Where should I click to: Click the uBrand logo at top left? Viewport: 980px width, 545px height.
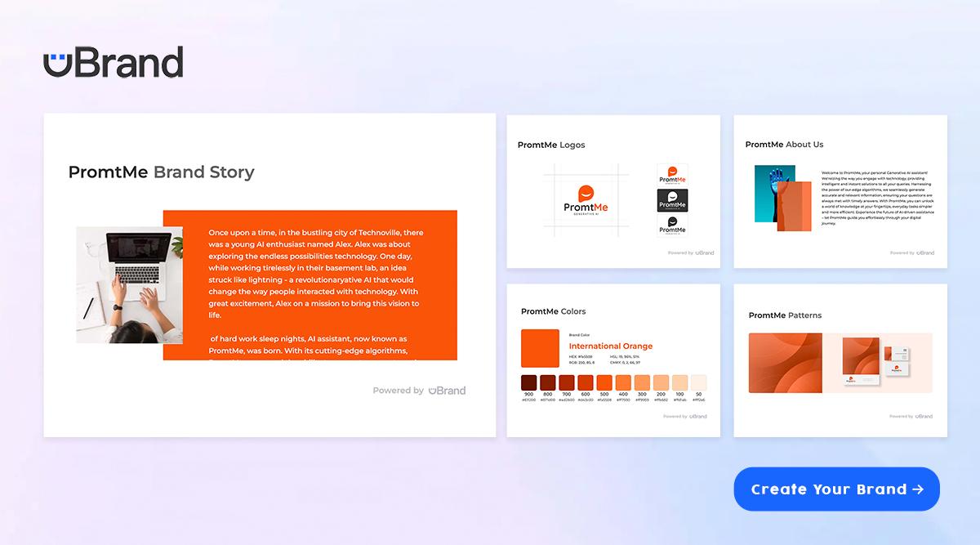tap(113, 63)
